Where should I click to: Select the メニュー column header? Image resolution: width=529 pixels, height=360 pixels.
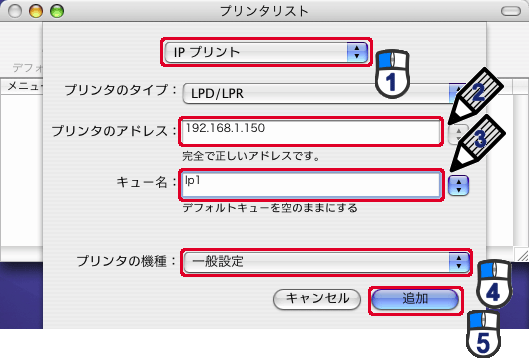[22, 87]
